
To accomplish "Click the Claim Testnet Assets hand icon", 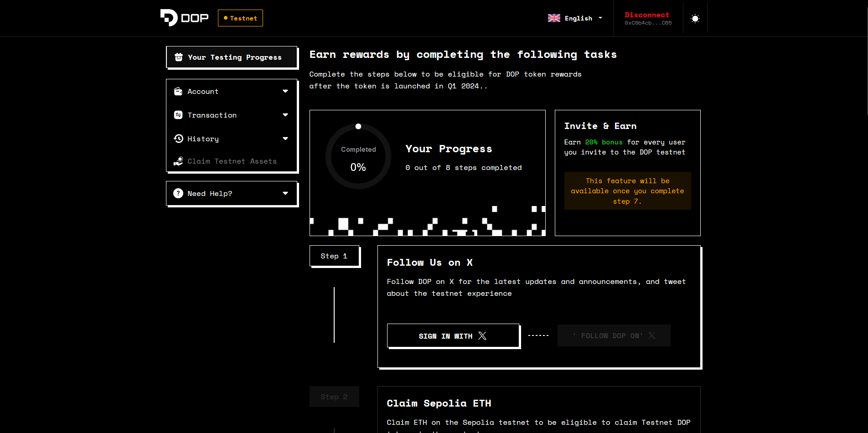I will (178, 161).
